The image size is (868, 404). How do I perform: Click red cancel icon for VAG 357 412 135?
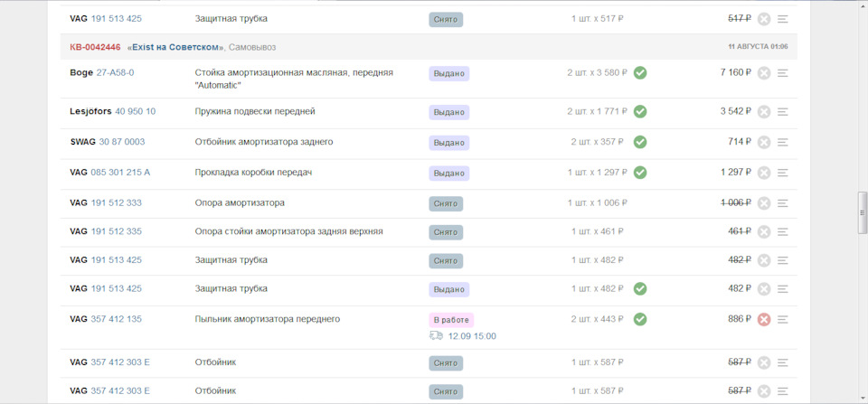pos(764,319)
